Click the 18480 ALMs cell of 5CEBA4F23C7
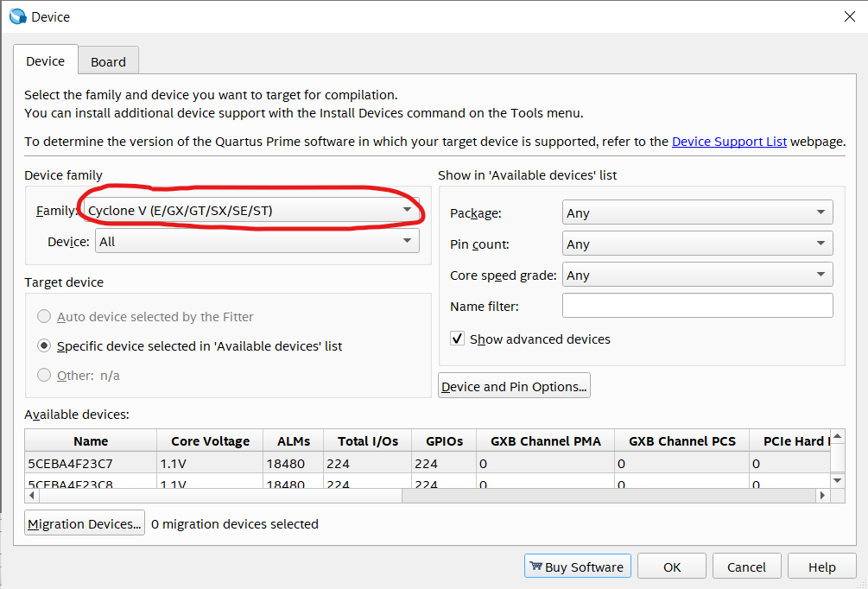868x589 pixels. pyautogui.click(x=294, y=463)
